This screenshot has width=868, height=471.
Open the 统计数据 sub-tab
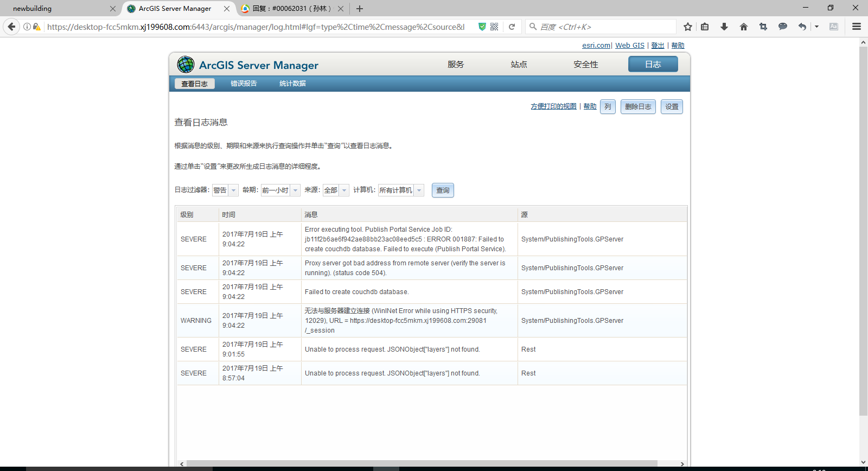pos(292,84)
